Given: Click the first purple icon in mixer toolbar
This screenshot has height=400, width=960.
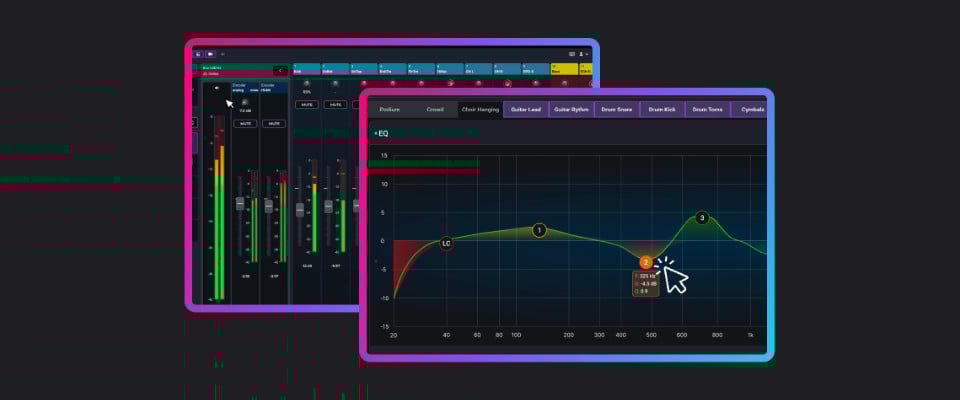Looking at the screenshot, I should pyautogui.click(x=198, y=54).
